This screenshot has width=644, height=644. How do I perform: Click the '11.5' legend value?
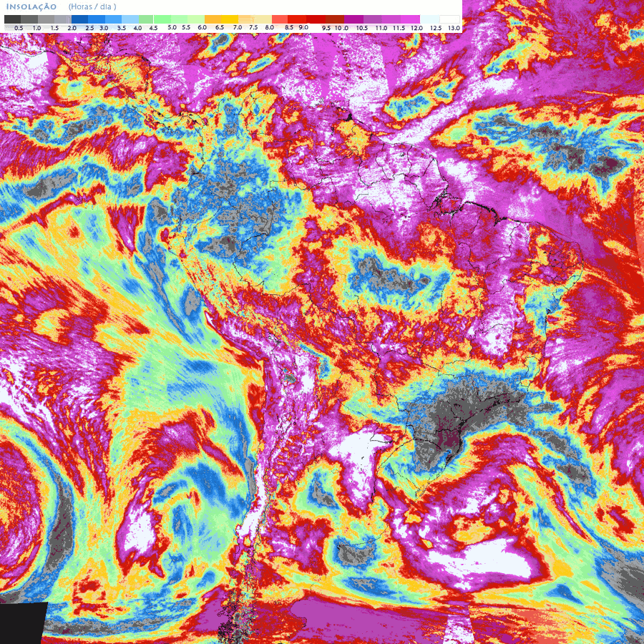(x=399, y=29)
